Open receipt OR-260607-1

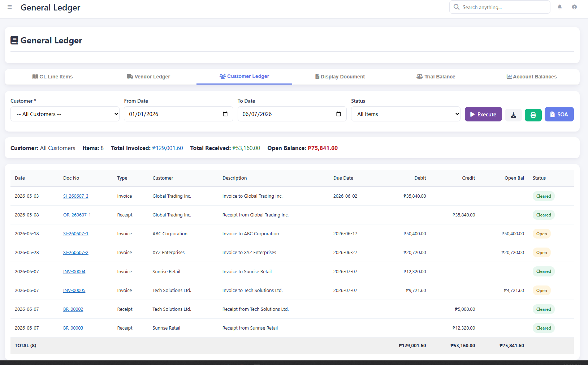pos(77,215)
